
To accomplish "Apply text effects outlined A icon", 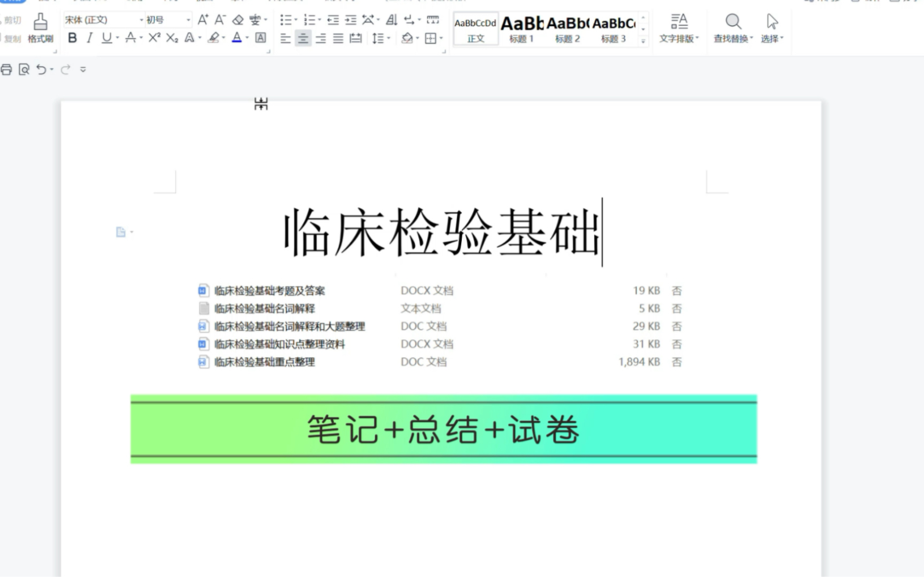I will [189, 38].
